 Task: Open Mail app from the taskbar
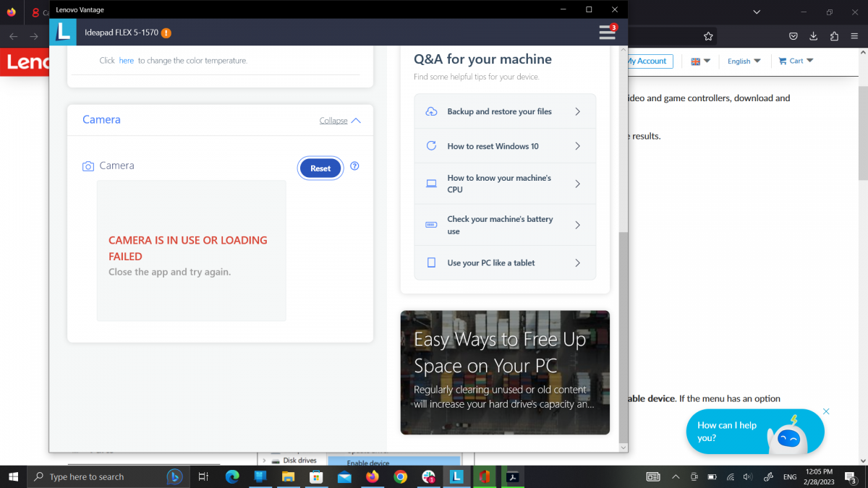click(x=344, y=476)
